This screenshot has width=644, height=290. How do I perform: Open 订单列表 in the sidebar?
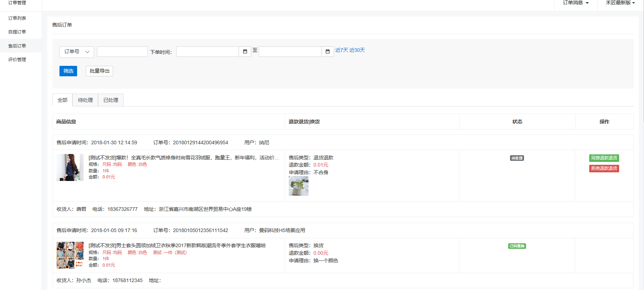[x=17, y=18]
